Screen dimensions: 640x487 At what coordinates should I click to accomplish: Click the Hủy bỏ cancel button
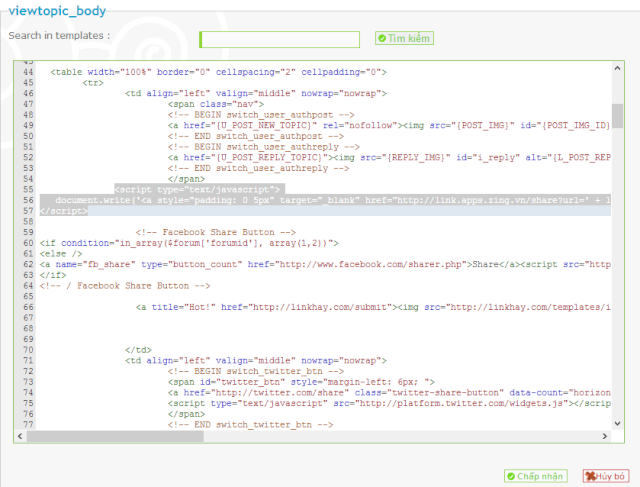tap(606, 476)
